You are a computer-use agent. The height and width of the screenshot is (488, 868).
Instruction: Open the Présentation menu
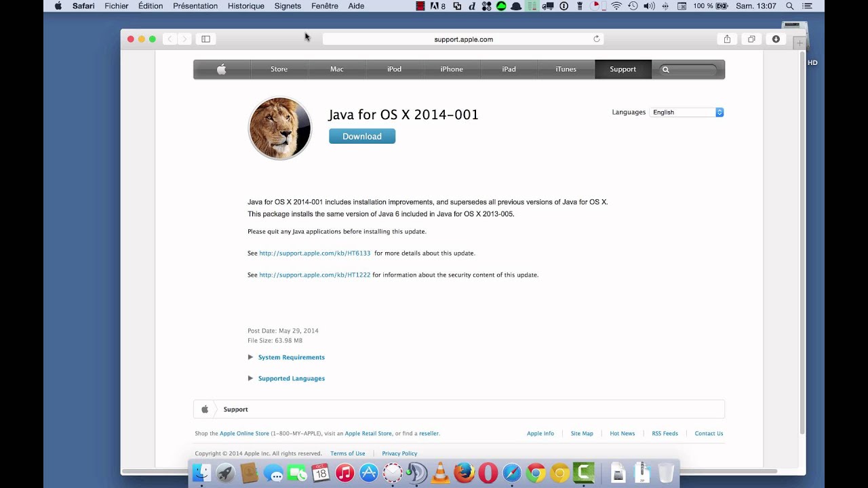(x=195, y=6)
